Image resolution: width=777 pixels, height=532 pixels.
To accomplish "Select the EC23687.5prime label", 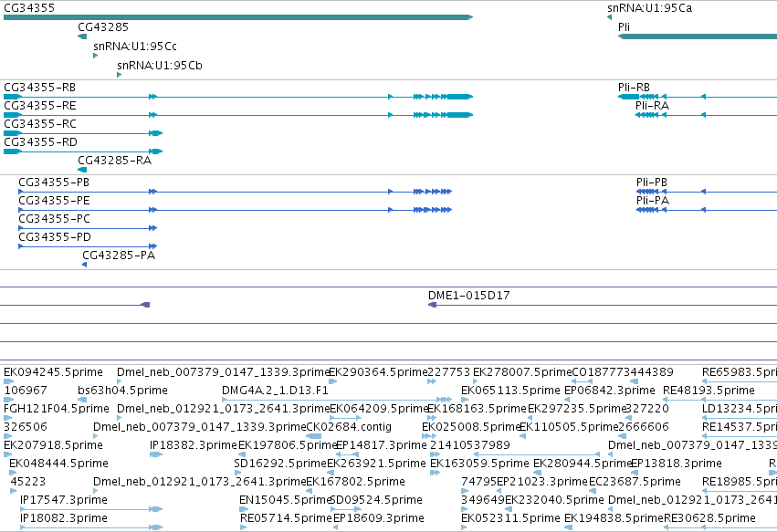I will click(635, 482).
